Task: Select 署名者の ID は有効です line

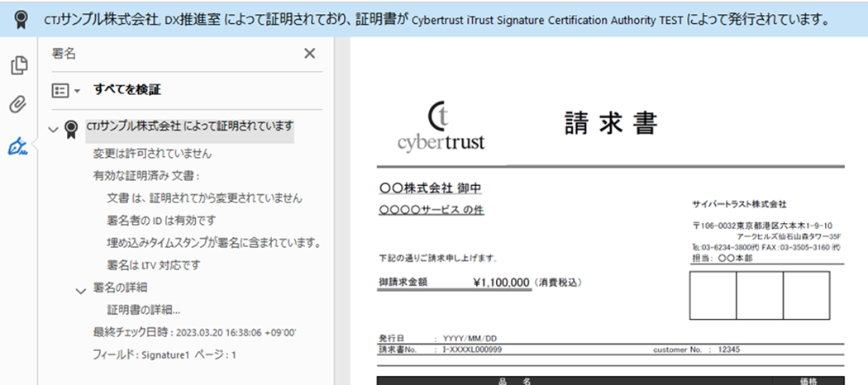Action: click(160, 221)
